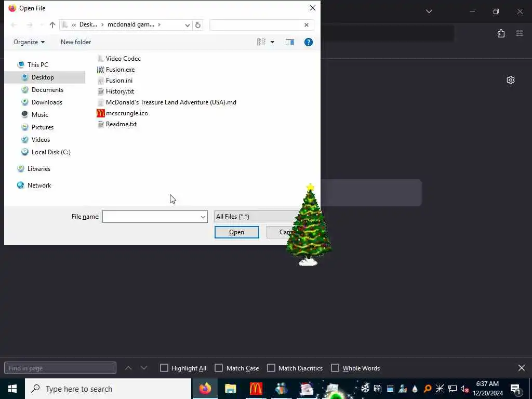Open the Firefox tab list chevron
The height and width of the screenshot is (399, 532).
click(x=429, y=11)
